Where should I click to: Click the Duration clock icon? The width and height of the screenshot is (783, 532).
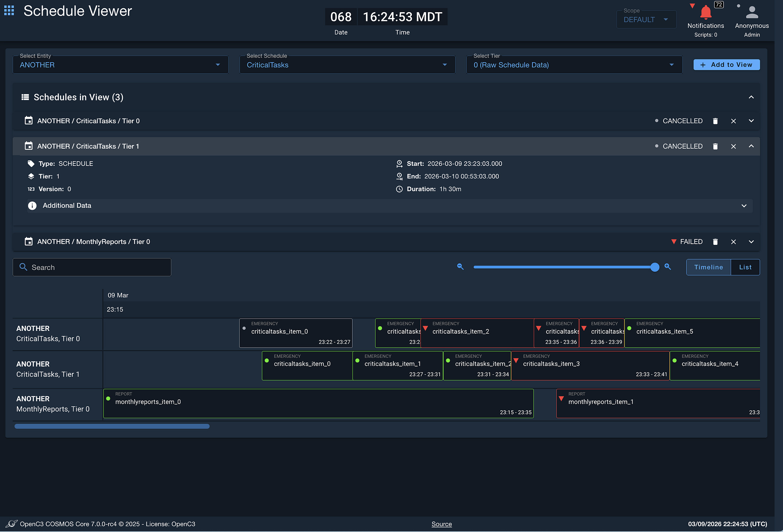click(x=399, y=189)
